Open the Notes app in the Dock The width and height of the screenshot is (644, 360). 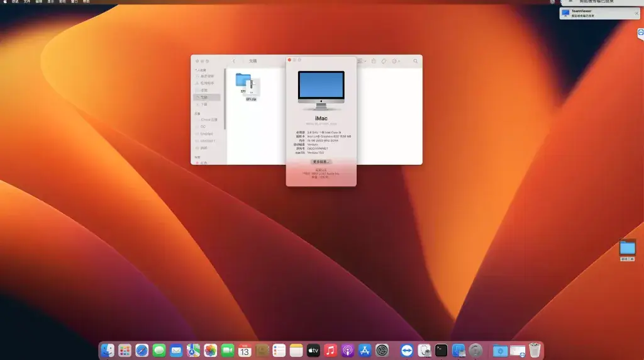pyautogui.click(x=296, y=351)
